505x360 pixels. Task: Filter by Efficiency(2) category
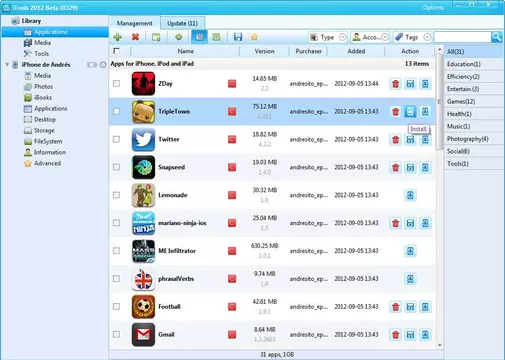(474, 77)
